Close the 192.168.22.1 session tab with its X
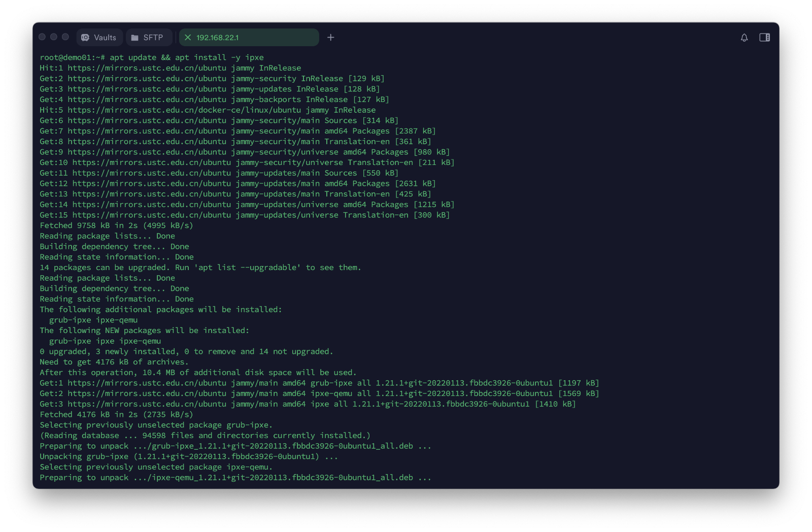Viewport: 812px width, 532px height. click(188, 38)
